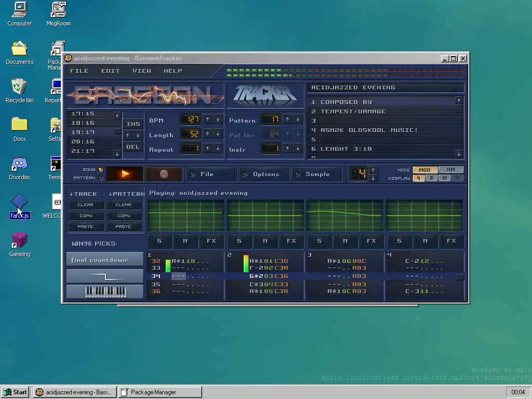532x399 pixels.
Task: Decrease the channel count stepper
Action: [373, 178]
